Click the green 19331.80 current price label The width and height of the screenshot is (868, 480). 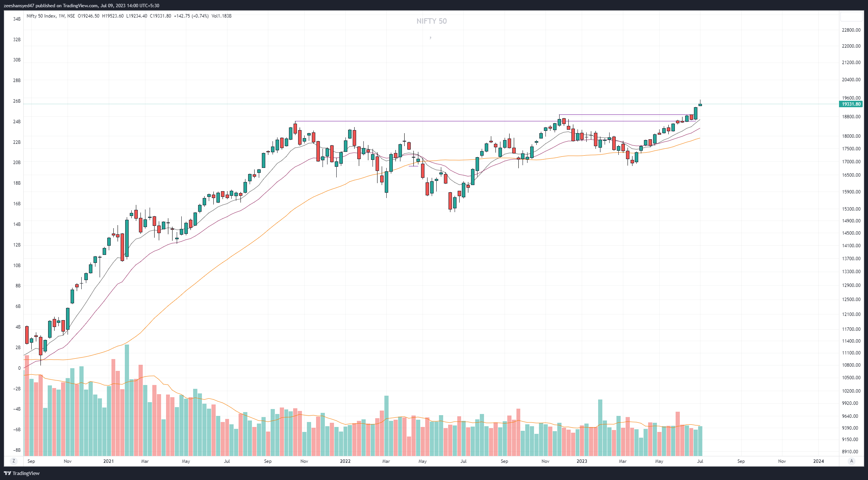tap(851, 104)
